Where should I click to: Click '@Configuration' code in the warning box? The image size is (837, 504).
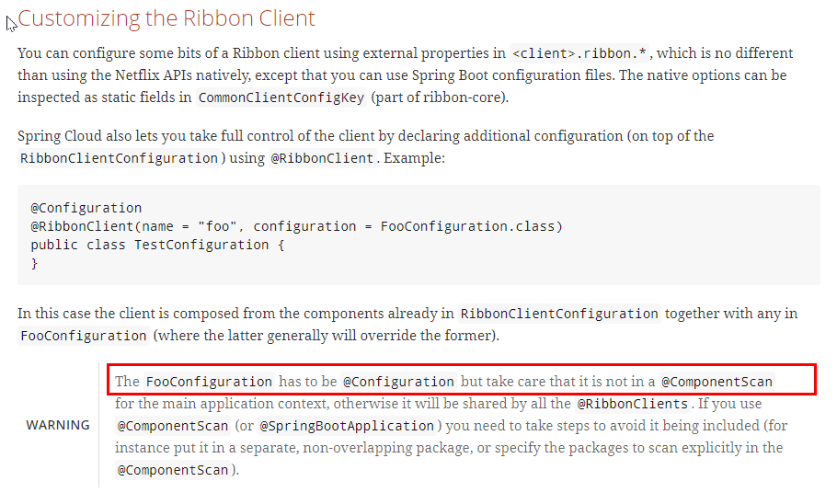(x=398, y=382)
